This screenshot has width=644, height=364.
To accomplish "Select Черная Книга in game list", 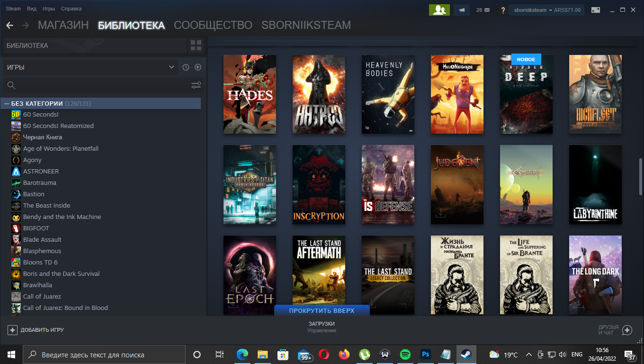I will 43,137.
